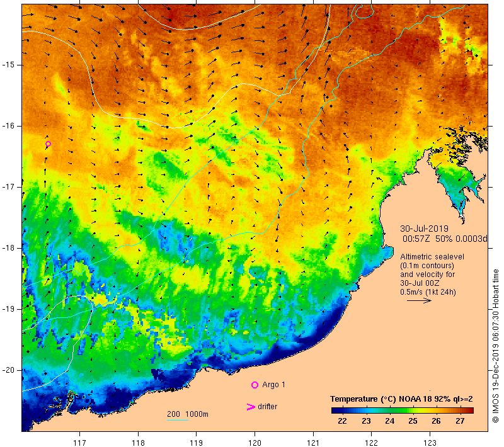
Task: Click the latitude label '-18'
Action: click(x=8, y=248)
